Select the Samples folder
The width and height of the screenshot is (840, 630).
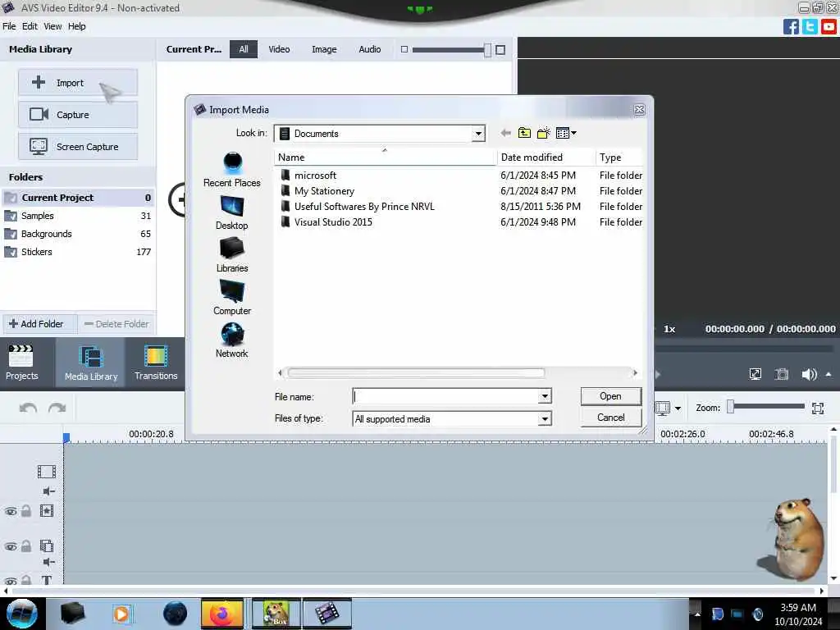(x=78, y=216)
